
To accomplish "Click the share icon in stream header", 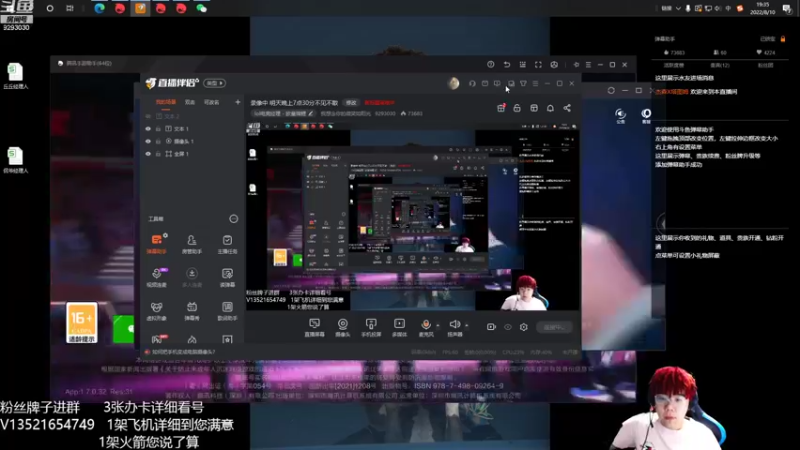I will click(567, 108).
